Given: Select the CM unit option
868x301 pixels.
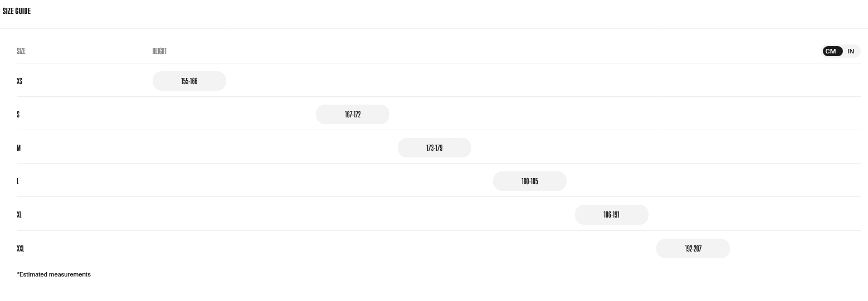Looking at the screenshot, I should coord(831,51).
